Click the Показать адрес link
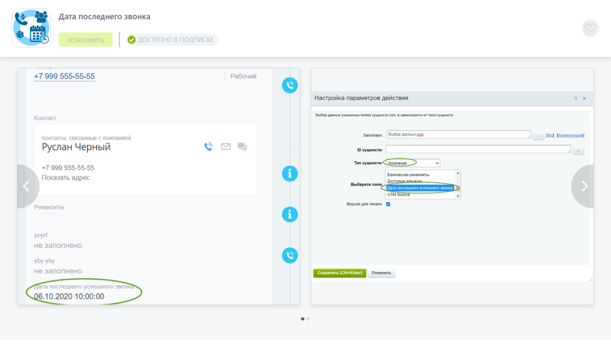 click(66, 177)
